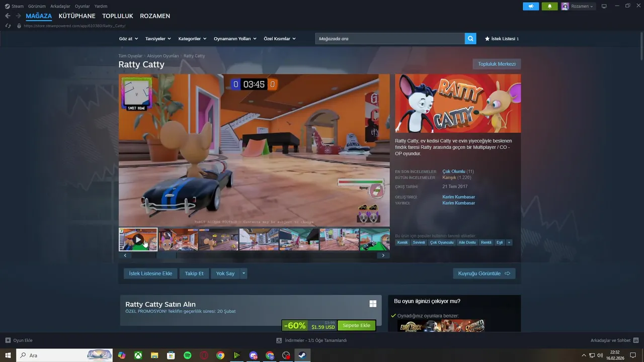The height and width of the screenshot is (362, 644).
Task: Open publisher Kerim Kumbasar link
Action: [x=458, y=203]
